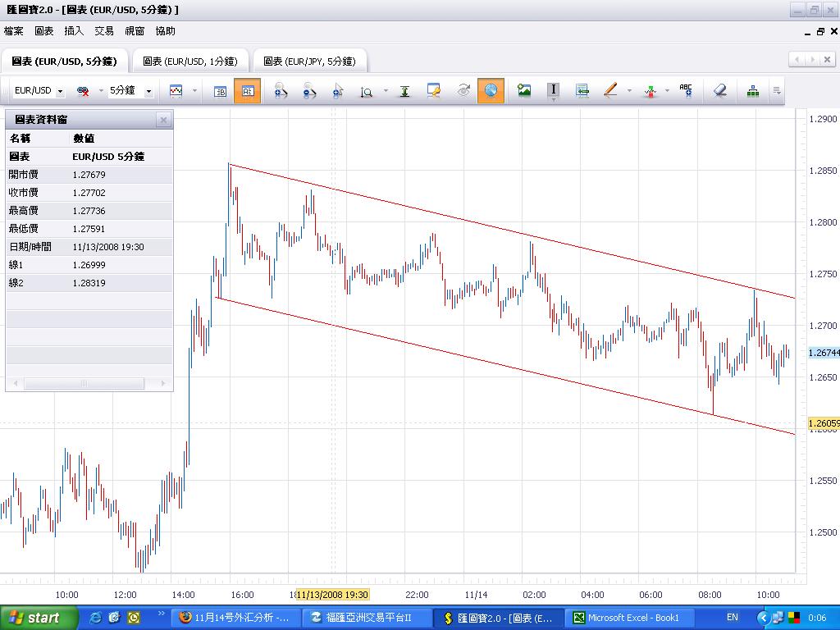Toggle the highlighted orange globe button
Screen dimensions: 840x630
(491, 91)
